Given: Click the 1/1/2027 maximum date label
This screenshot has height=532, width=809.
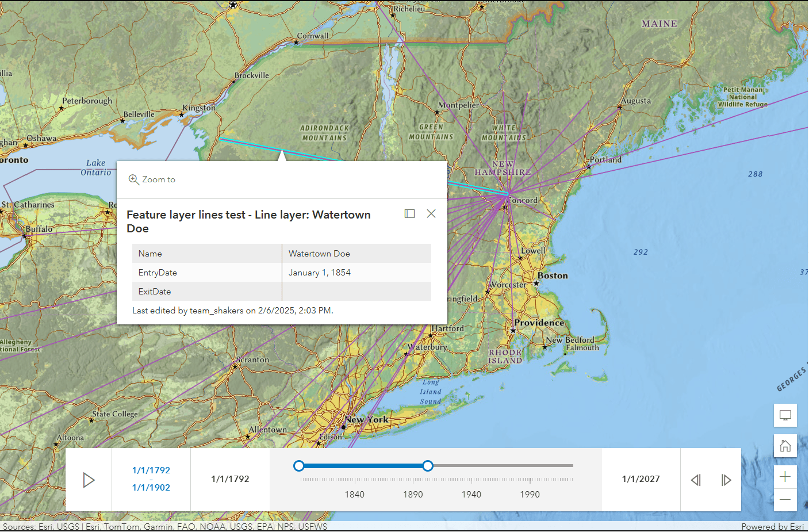Looking at the screenshot, I should (x=641, y=479).
